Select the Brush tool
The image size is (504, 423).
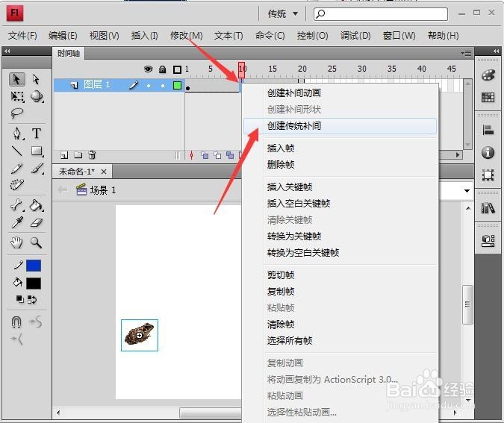click(x=37, y=168)
